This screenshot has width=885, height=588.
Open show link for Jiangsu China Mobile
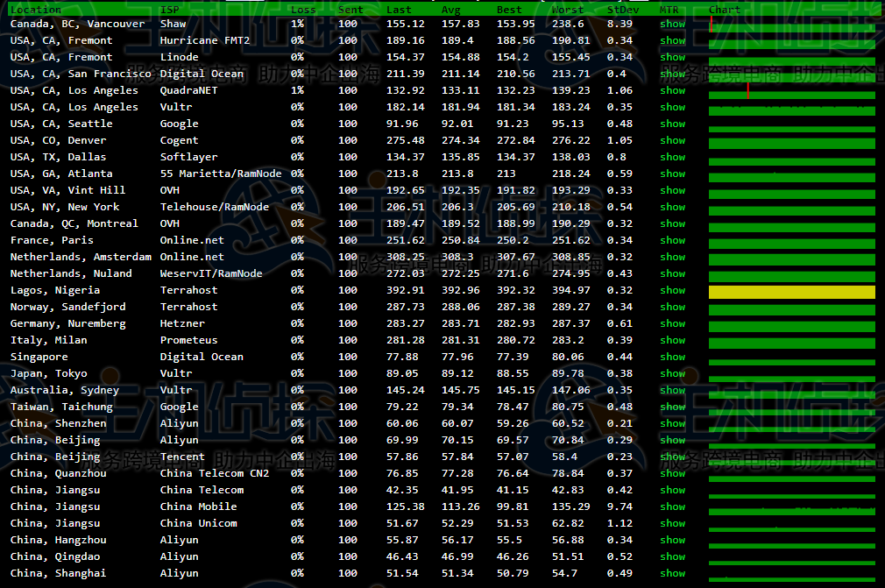[x=672, y=507]
